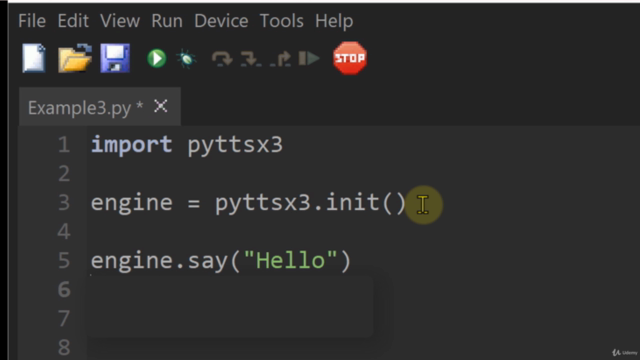Open the Help menu

(334, 21)
